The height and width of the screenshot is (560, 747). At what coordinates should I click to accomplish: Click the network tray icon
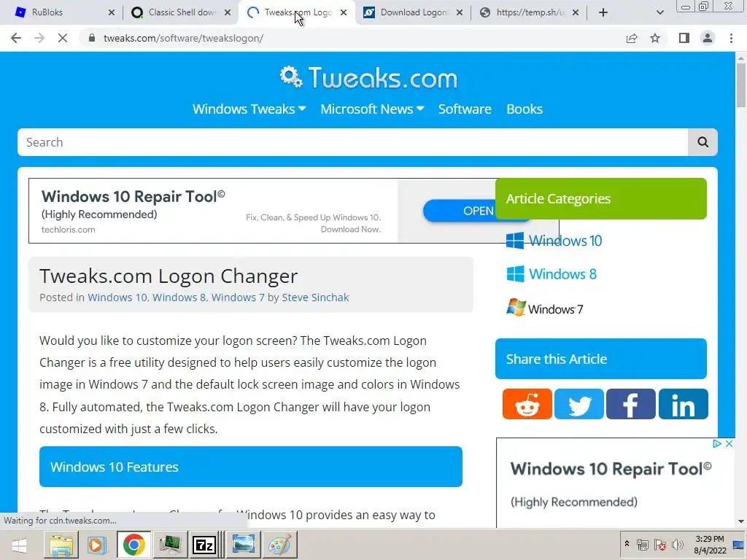[642, 545]
